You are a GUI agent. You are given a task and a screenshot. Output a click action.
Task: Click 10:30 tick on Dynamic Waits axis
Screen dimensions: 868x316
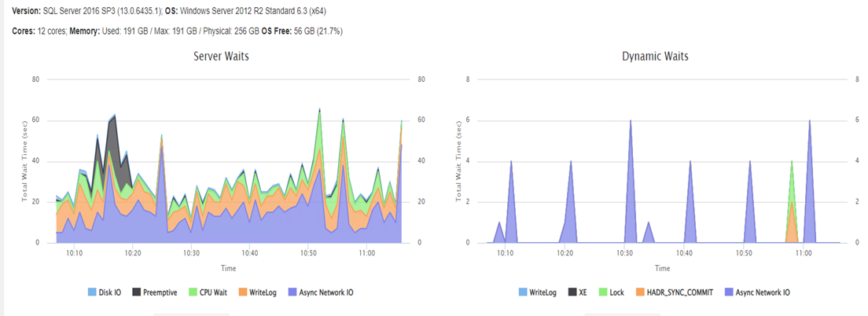tap(624, 253)
